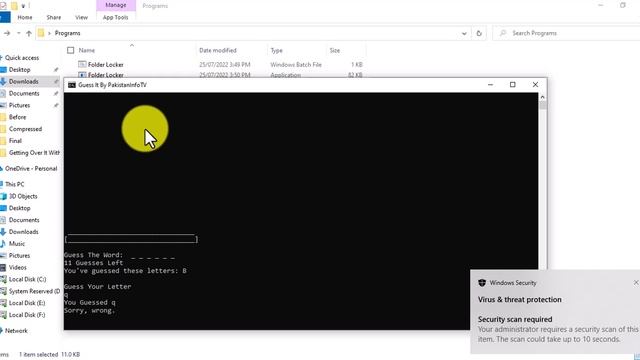Screen dimensions: 640x360
Task: Refresh the Programs folder
Action: tap(479, 33)
